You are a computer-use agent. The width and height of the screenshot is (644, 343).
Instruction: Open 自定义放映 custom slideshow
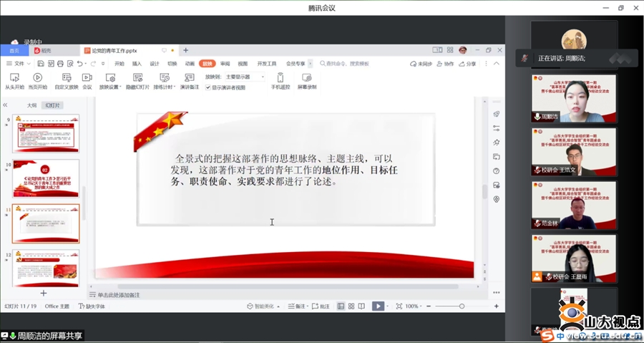[x=66, y=77]
